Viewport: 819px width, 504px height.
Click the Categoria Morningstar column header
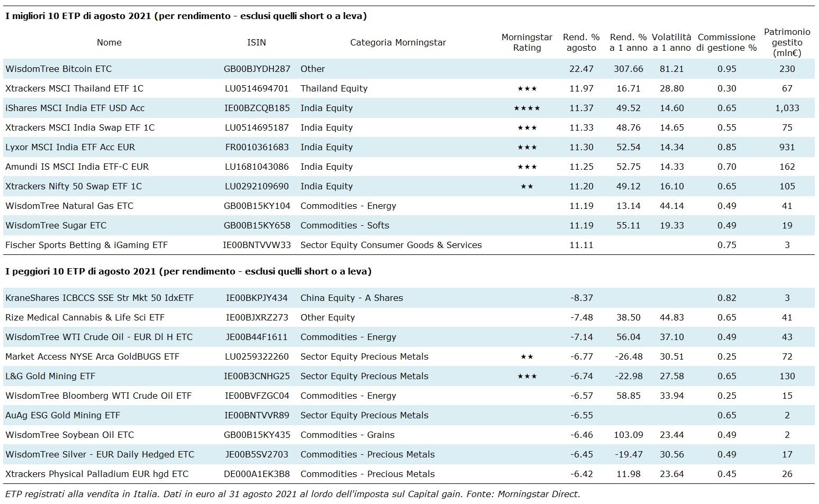[398, 42]
